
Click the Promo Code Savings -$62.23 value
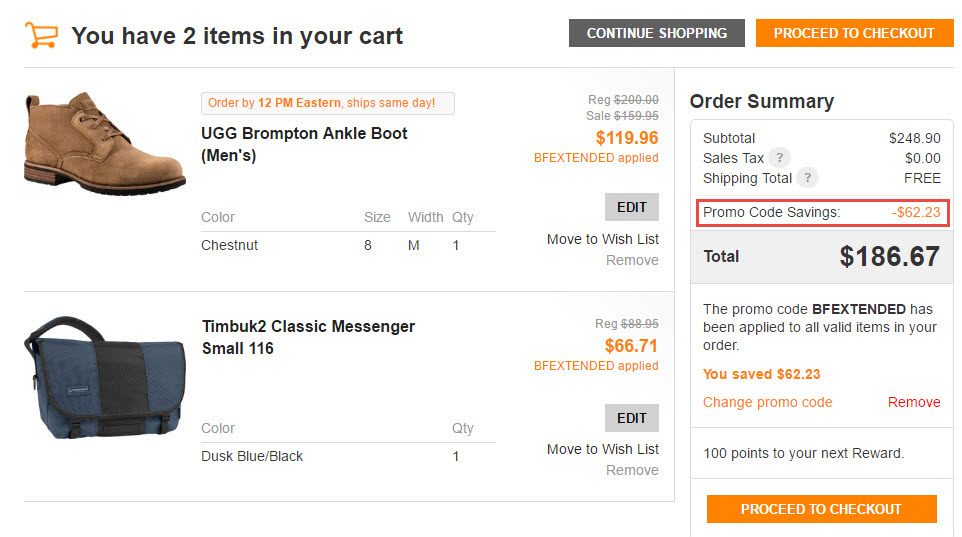tap(915, 212)
